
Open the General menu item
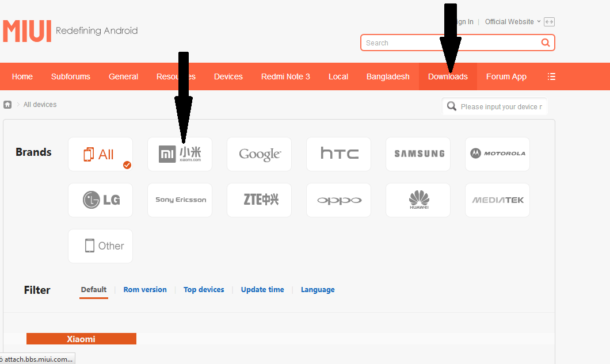123,76
